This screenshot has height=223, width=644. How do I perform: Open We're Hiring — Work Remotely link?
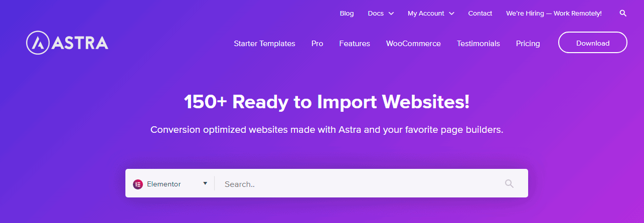pyautogui.click(x=554, y=14)
